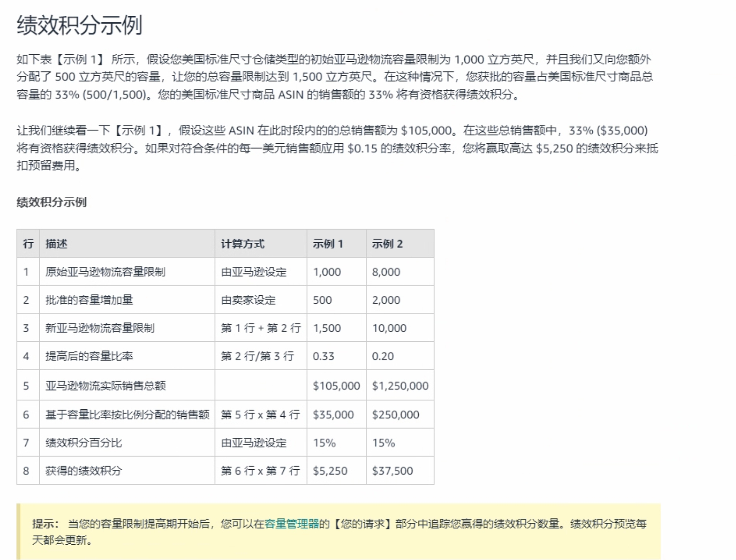Image resolution: width=736 pixels, height=560 pixels.
Task: Click the bold 绩效积分示例 table caption
Action: click(51, 202)
